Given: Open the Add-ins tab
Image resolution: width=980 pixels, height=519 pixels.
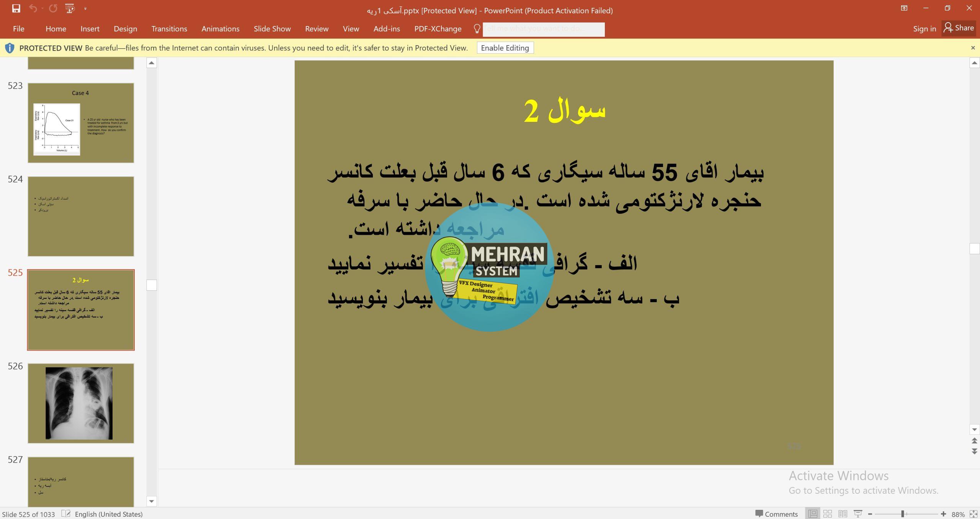Looking at the screenshot, I should [x=387, y=29].
